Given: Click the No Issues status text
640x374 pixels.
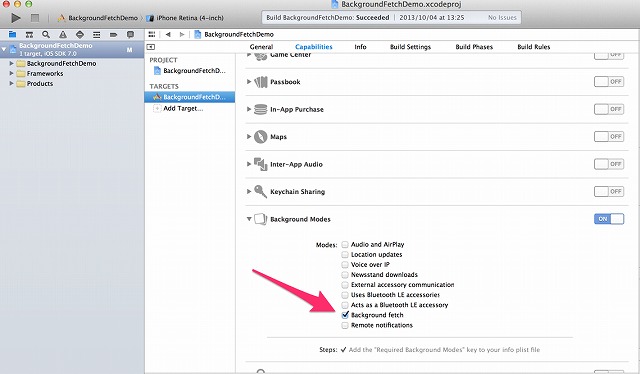Looking at the screenshot, I should tap(502, 18).
